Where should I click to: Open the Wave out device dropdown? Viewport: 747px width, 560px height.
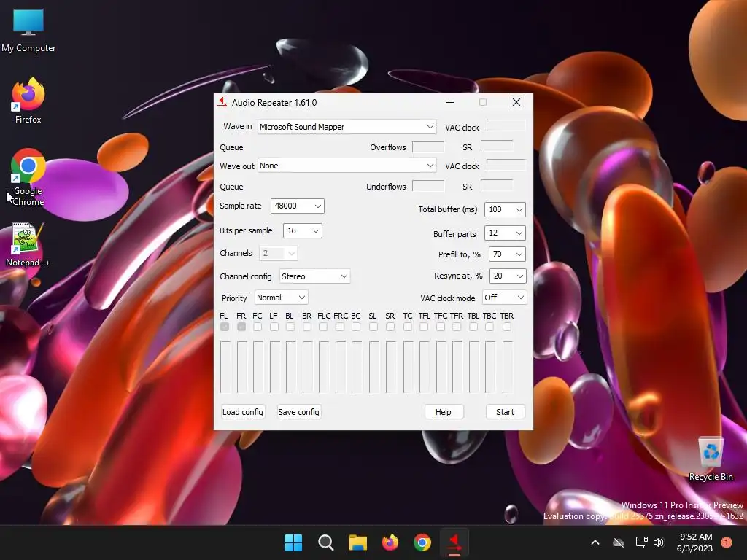[347, 166]
